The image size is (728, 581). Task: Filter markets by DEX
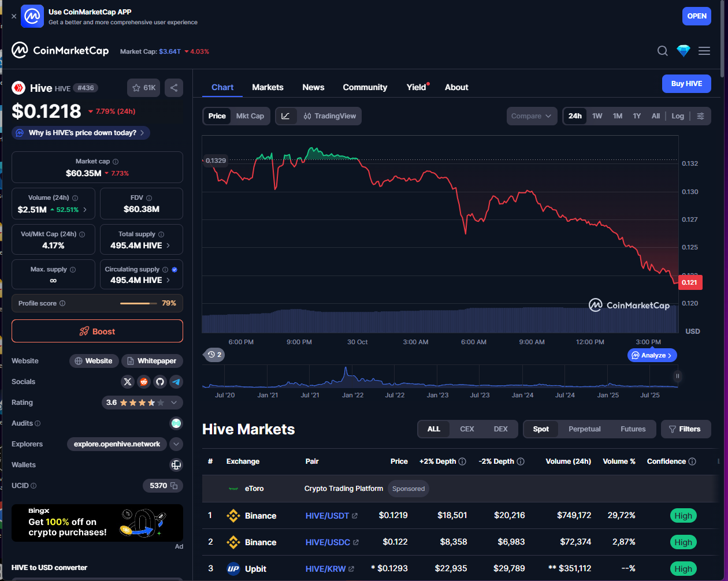[501, 429]
